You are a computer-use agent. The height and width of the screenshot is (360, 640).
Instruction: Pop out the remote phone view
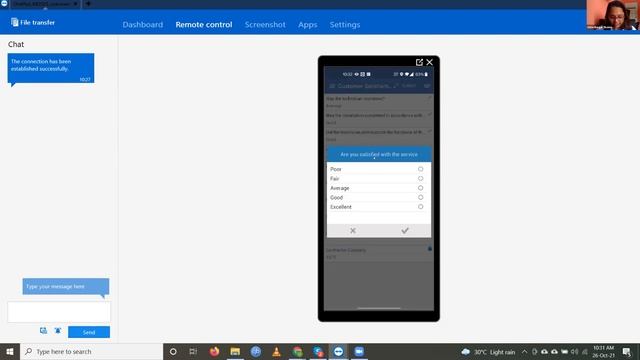[419, 62]
